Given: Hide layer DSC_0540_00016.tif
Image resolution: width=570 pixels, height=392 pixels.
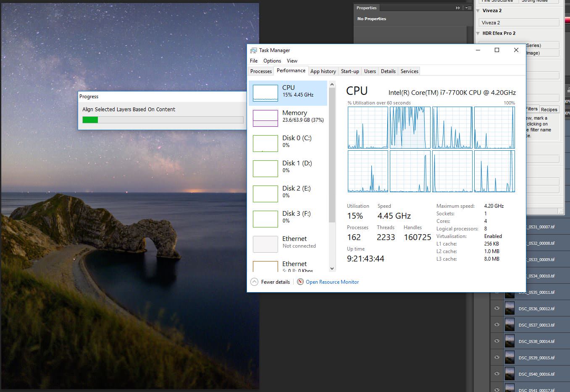Looking at the screenshot, I should click(x=497, y=374).
